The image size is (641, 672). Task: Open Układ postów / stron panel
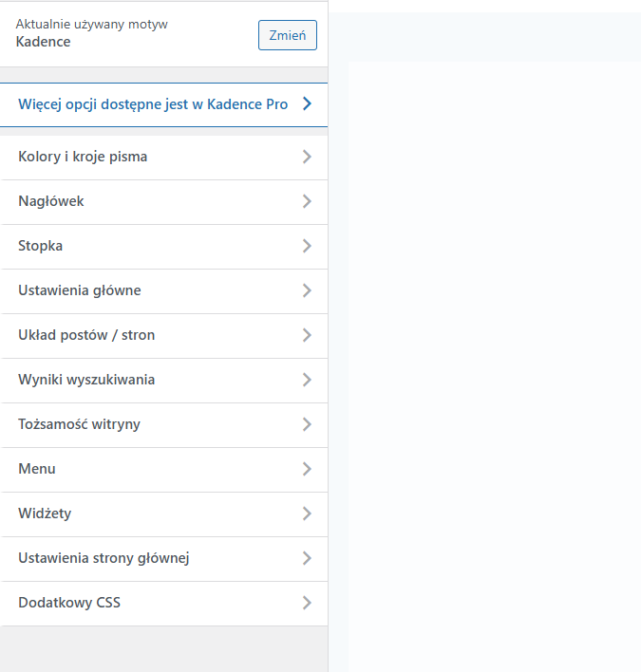[86, 335]
